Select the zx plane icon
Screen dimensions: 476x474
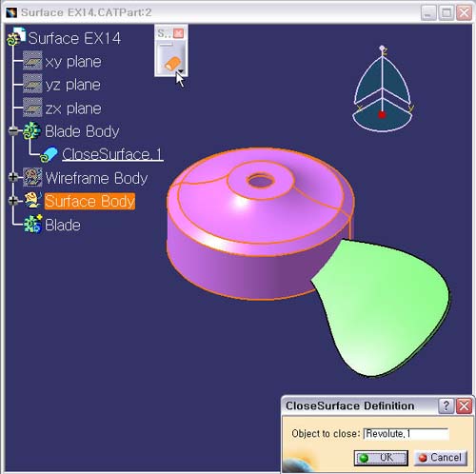(x=32, y=108)
